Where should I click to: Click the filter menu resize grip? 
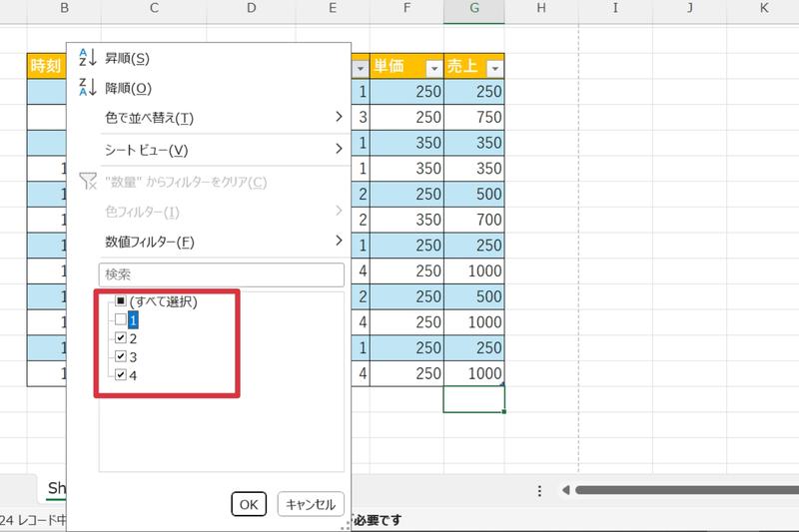346,525
